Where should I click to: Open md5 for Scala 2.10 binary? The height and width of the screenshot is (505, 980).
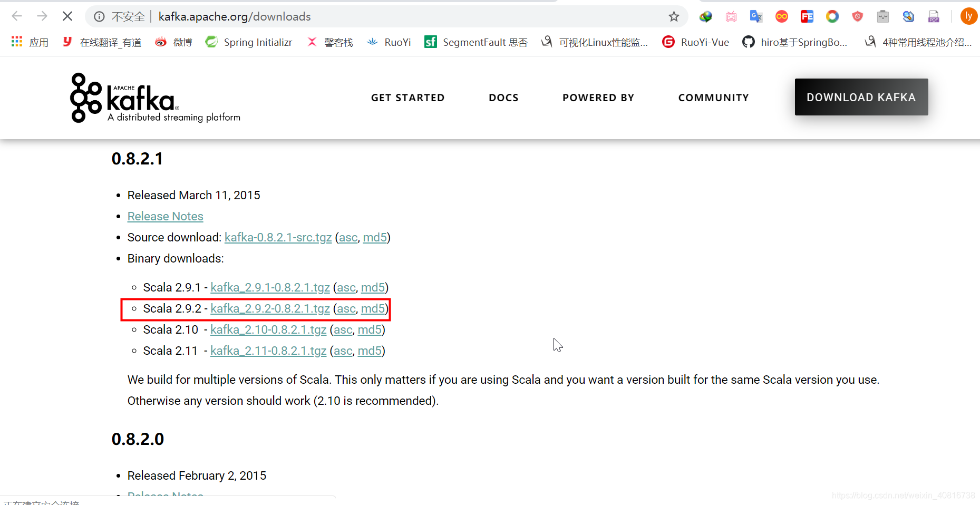pyautogui.click(x=370, y=329)
